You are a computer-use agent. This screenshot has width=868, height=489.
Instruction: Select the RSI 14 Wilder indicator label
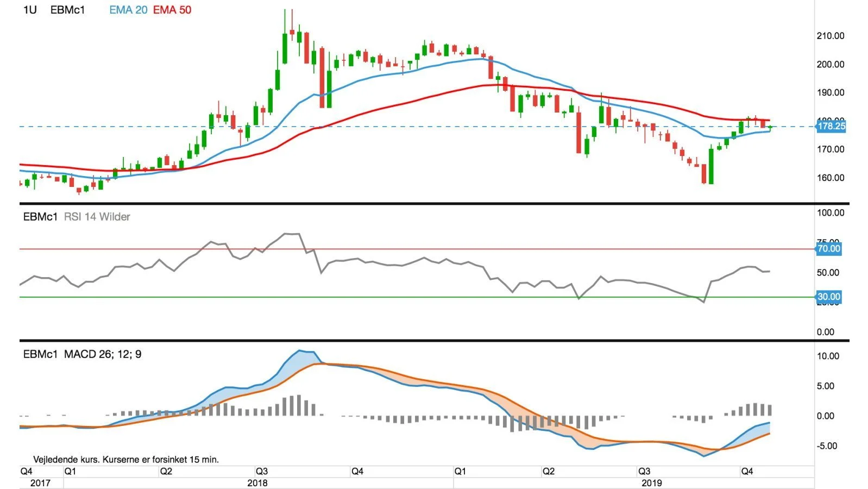[x=97, y=217]
